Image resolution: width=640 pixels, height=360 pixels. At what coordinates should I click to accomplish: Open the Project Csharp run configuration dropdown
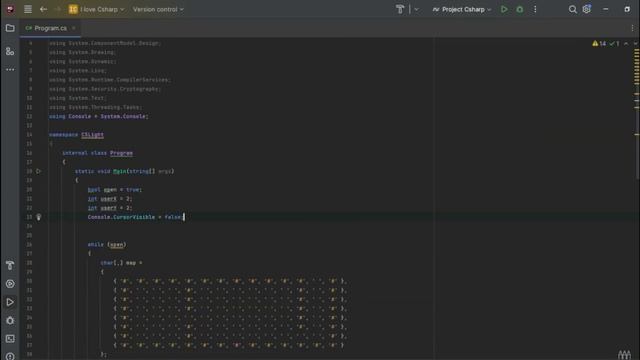pos(462,9)
